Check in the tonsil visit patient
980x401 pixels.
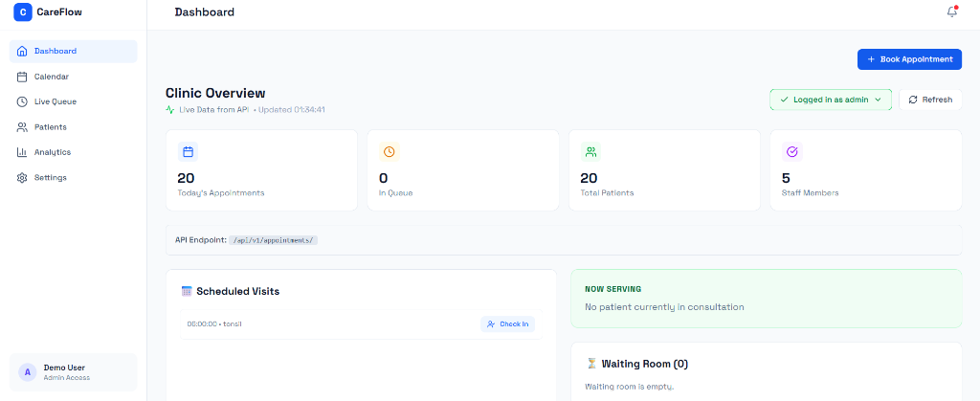click(x=507, y=324)
